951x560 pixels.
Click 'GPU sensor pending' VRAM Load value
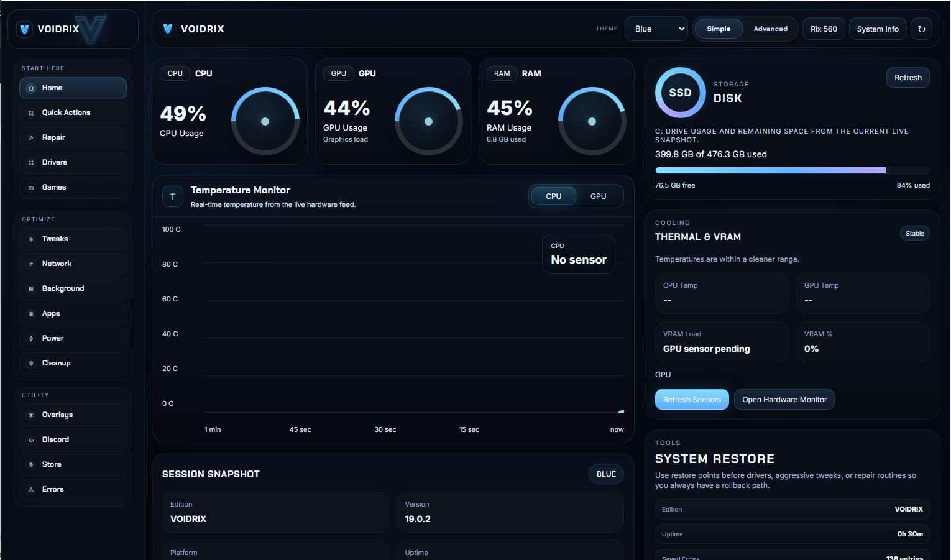click(706, 349)
